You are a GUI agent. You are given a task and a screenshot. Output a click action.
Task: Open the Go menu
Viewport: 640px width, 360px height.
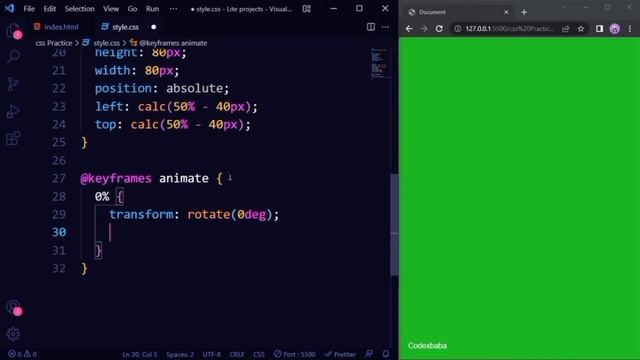click(132, 9)
